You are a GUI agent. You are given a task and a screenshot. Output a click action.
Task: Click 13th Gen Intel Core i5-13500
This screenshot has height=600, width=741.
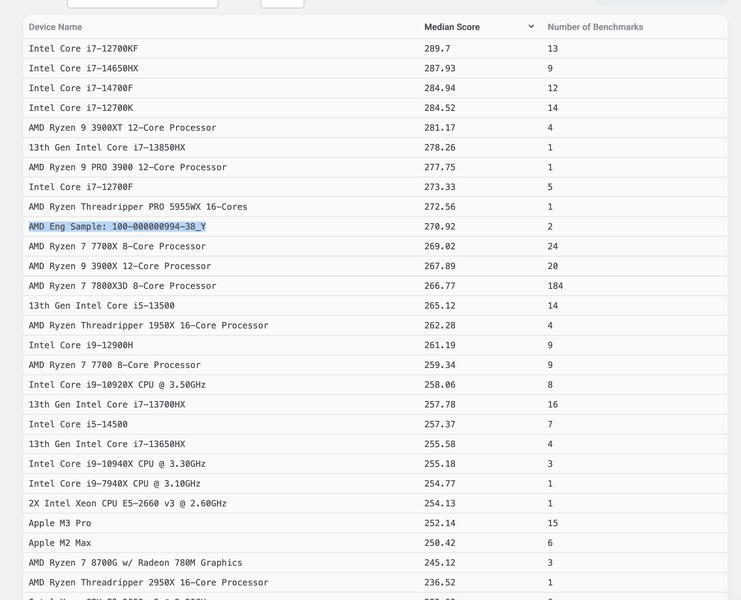pyautogui.click(x=102, y=306)
